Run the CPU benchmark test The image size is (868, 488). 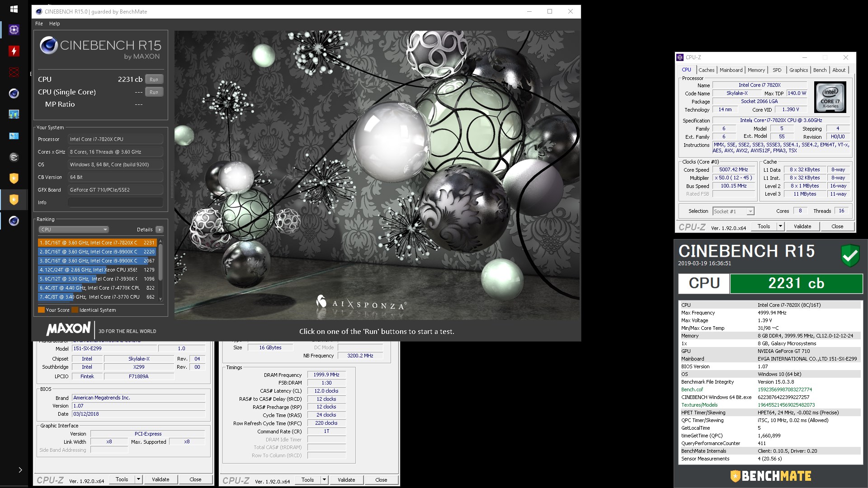[154, 80]
